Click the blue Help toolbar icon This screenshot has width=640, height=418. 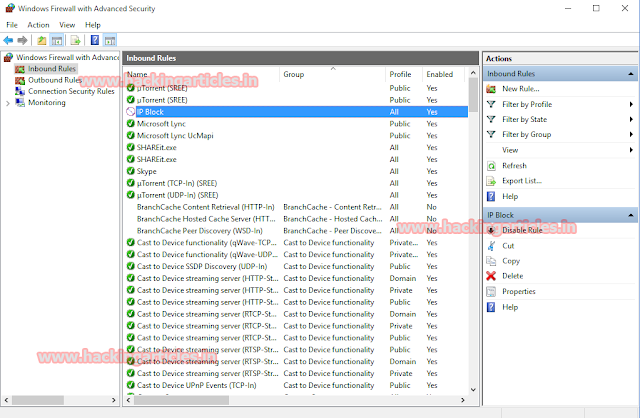pyautogui.click(x=95, y=40)
